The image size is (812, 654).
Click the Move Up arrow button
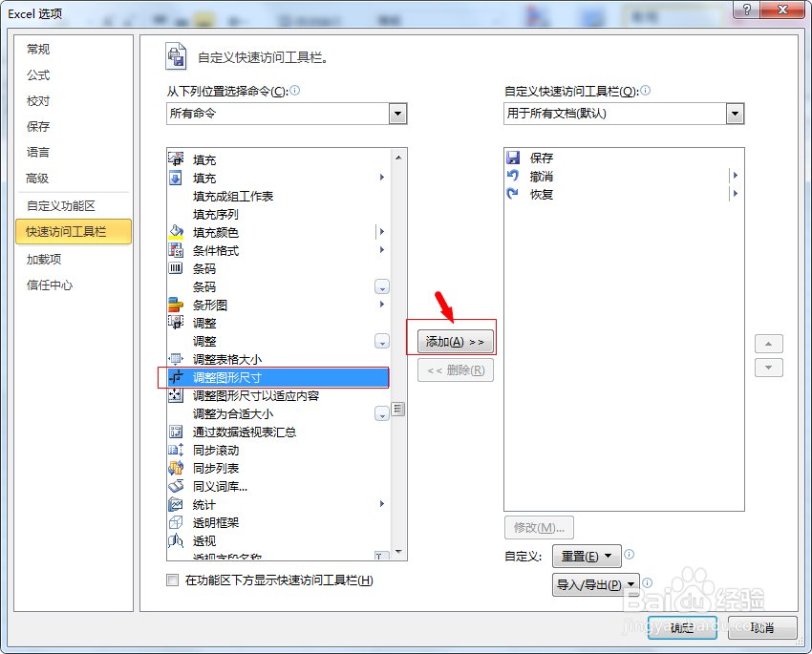[x=768, y=344]
